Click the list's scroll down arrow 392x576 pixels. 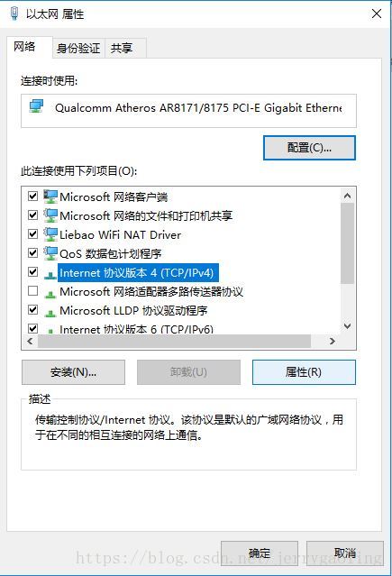coord(347,325)
